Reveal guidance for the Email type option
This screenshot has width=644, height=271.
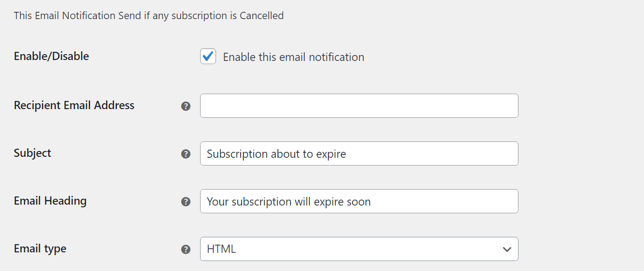click(186, 249)
